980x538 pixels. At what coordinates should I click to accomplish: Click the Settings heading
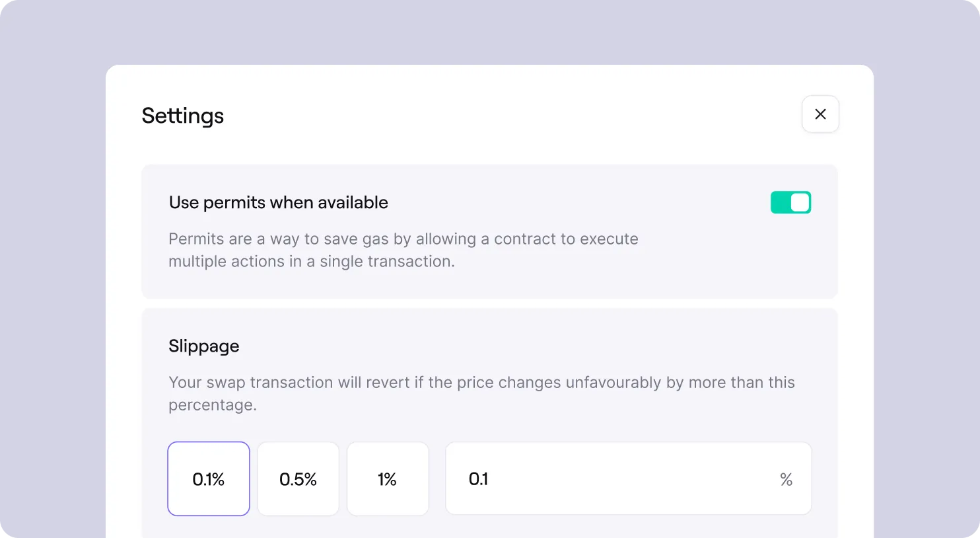[x=182, y=116]
